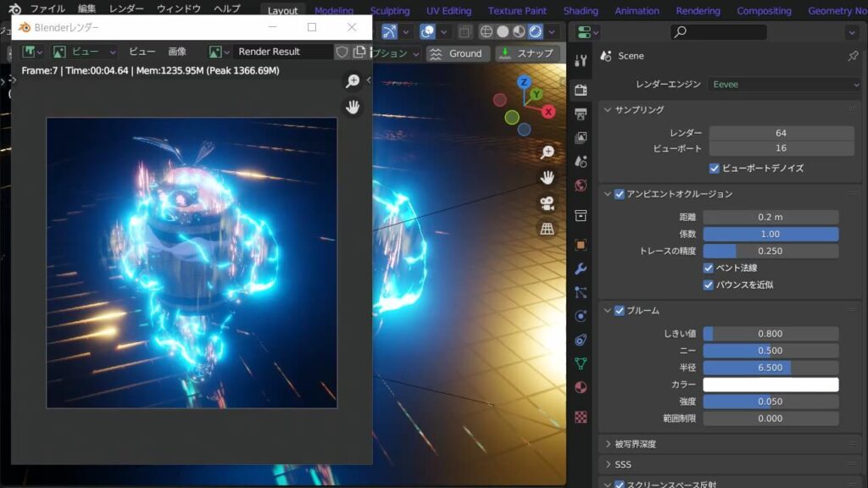Click the X axis on navigation gizmo

tap(548, 111)
